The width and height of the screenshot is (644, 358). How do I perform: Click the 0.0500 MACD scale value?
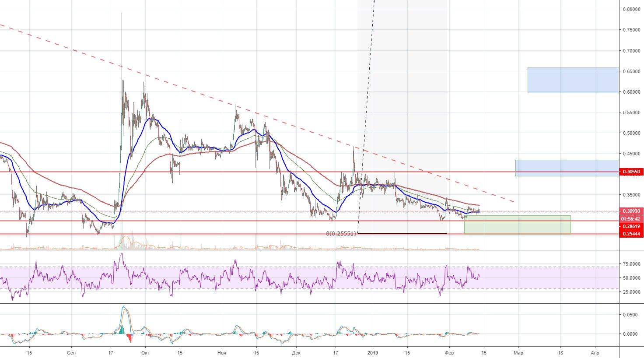630,315
